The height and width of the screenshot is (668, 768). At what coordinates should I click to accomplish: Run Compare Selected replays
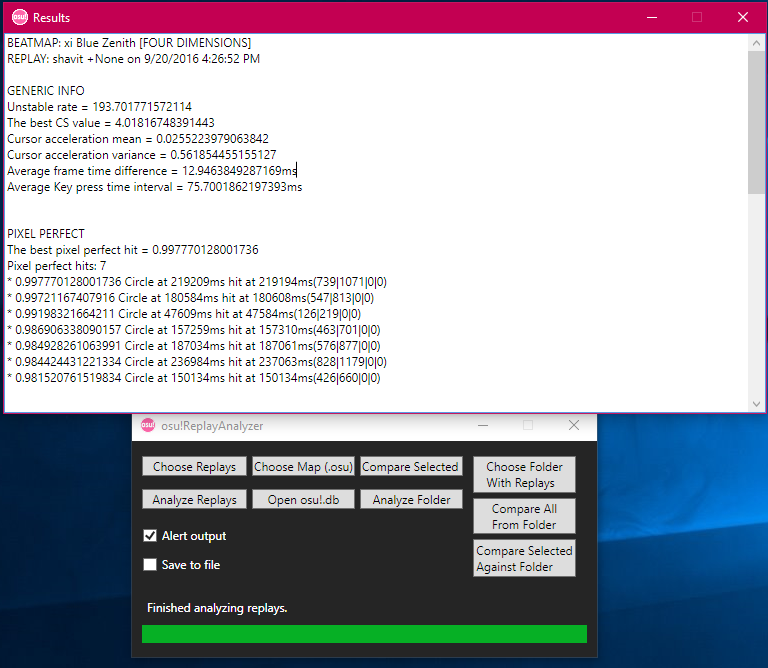coord(411,466)
